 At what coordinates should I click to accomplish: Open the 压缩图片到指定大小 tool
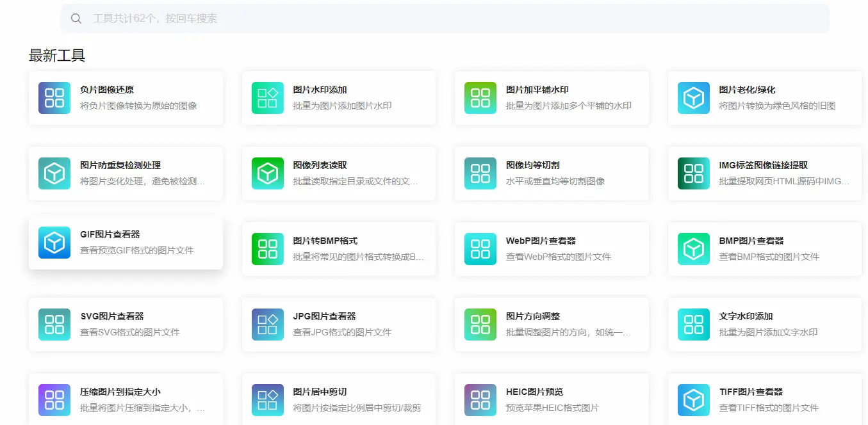(126, 397)
